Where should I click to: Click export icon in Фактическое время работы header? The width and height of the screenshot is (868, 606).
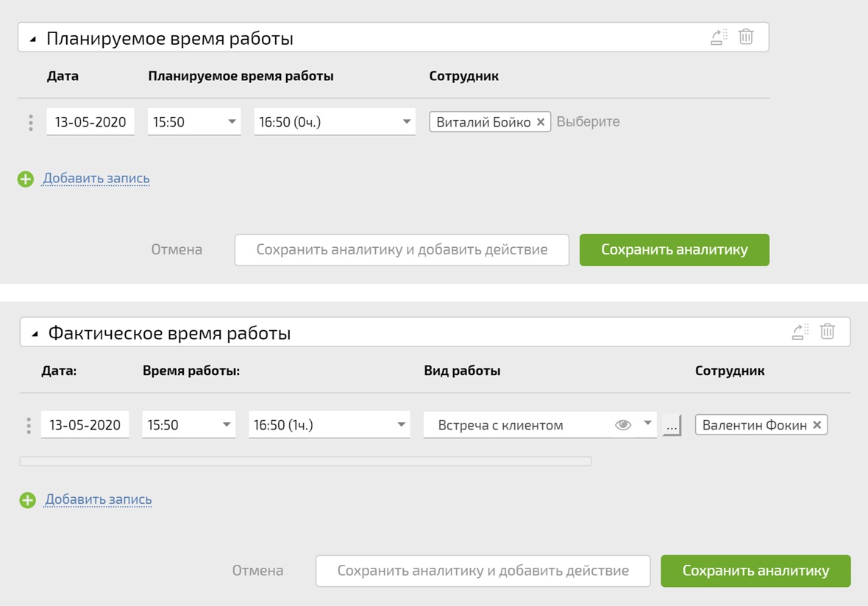tap(800, 332)
